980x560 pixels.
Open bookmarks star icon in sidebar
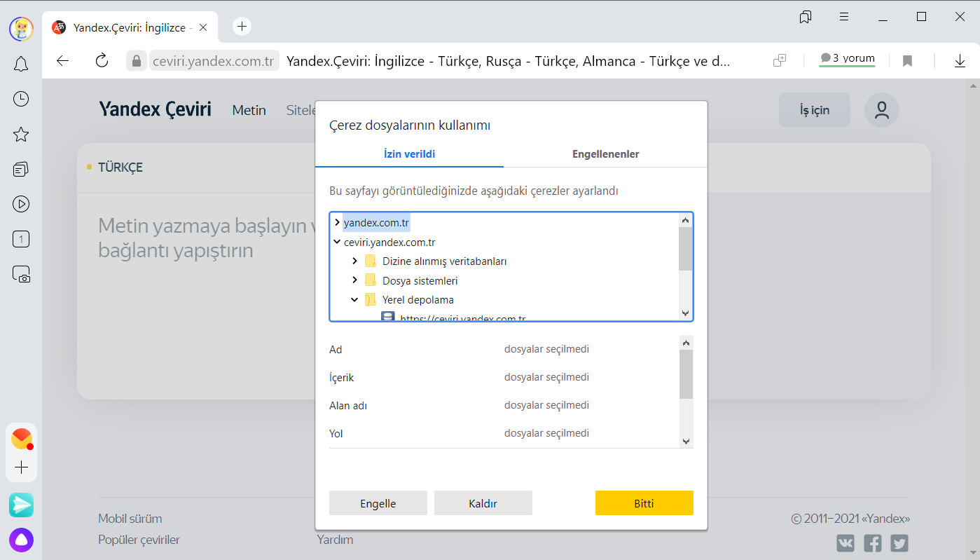[21, 134]
